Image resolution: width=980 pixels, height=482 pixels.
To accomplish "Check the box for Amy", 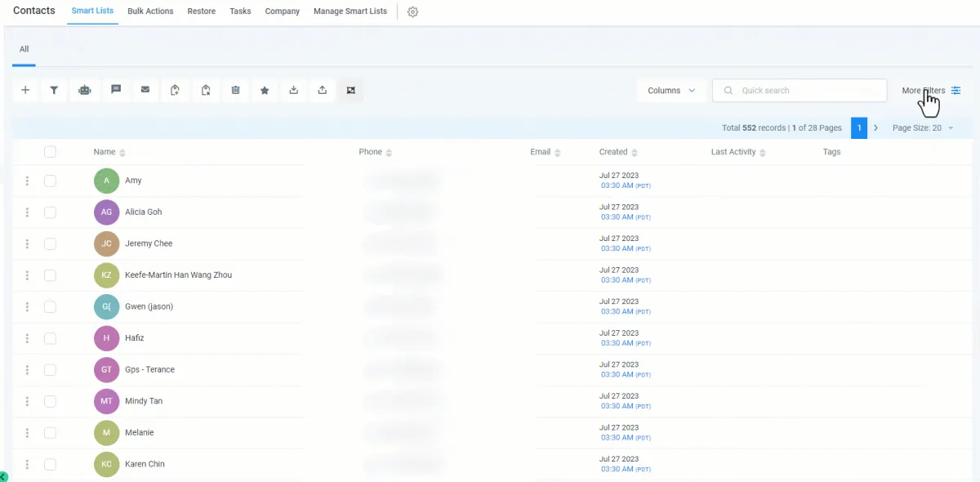I will pyautogui.click(x=50, y=181).
